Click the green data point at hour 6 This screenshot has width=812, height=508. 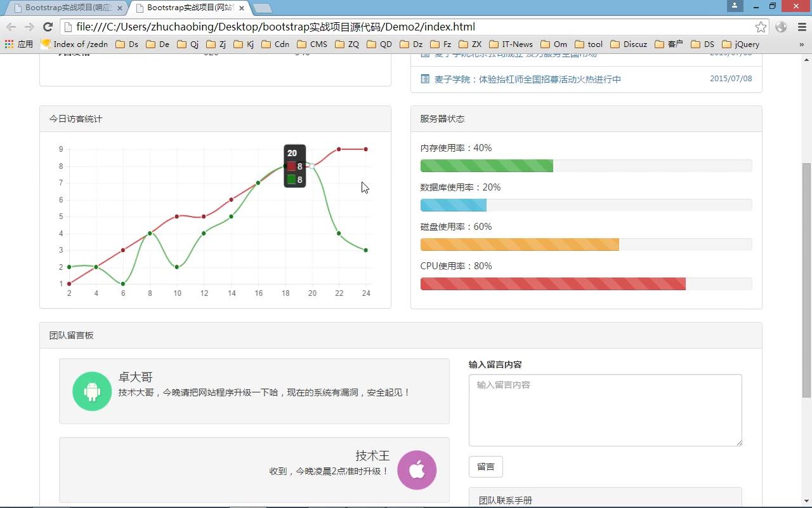123,284
